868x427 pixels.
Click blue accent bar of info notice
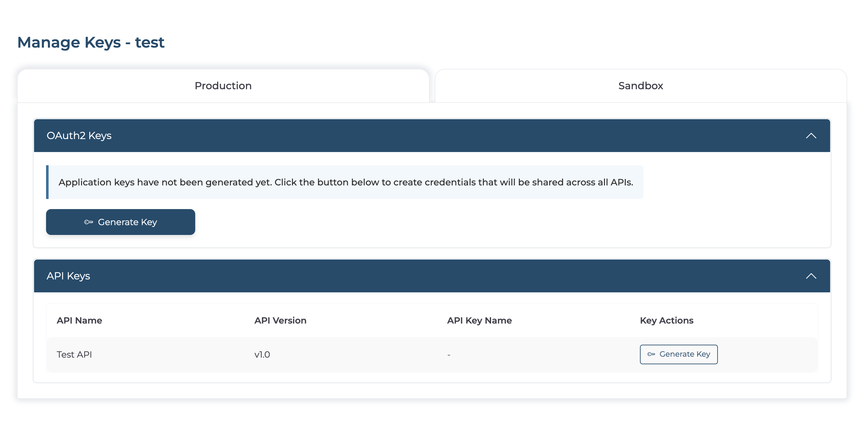click(47, 182)
